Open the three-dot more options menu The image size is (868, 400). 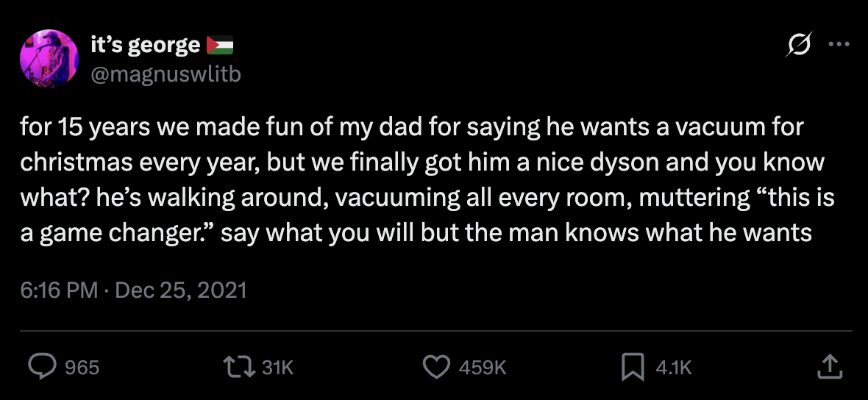pos(839,45)
